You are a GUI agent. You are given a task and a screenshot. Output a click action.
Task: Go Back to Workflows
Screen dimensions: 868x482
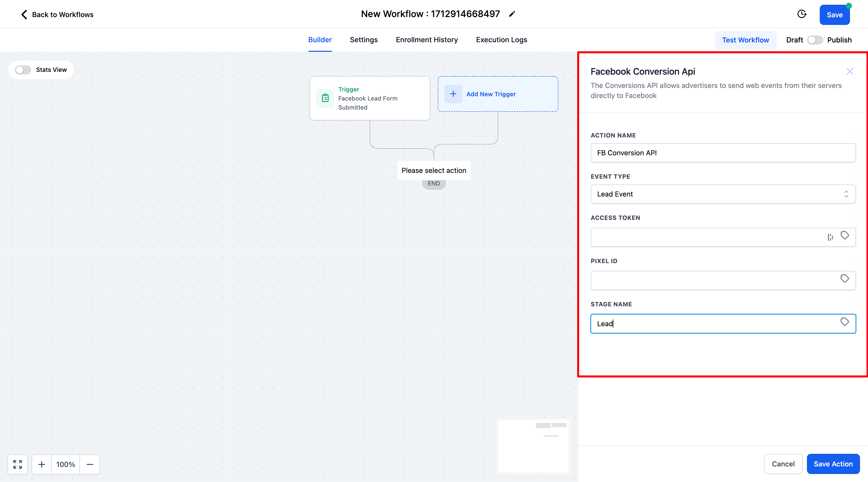[x=57, y=15]
